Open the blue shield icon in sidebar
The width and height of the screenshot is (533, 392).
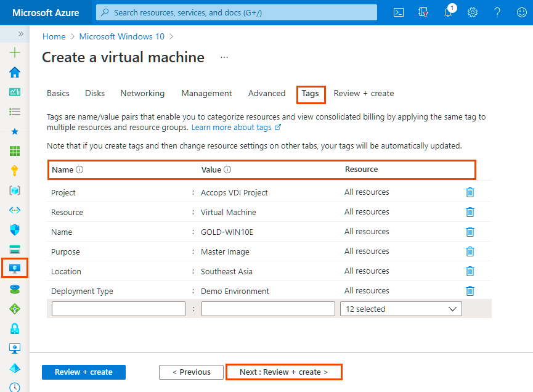(x=15, y=230)
